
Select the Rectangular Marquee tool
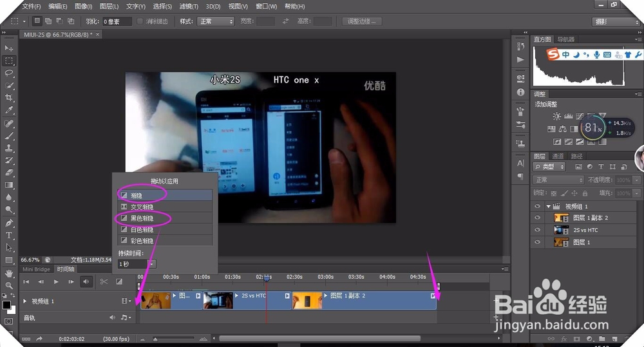(x=8, y=61)
